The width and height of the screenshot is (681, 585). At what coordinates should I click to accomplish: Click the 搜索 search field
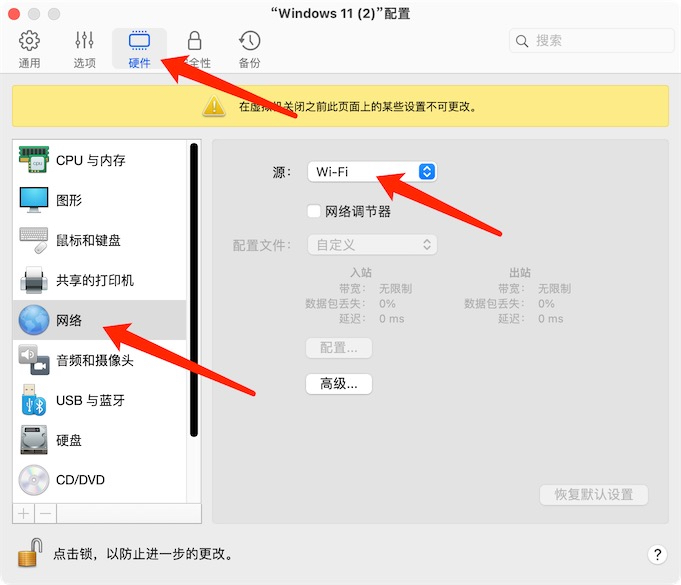click(x=591, y=41)
